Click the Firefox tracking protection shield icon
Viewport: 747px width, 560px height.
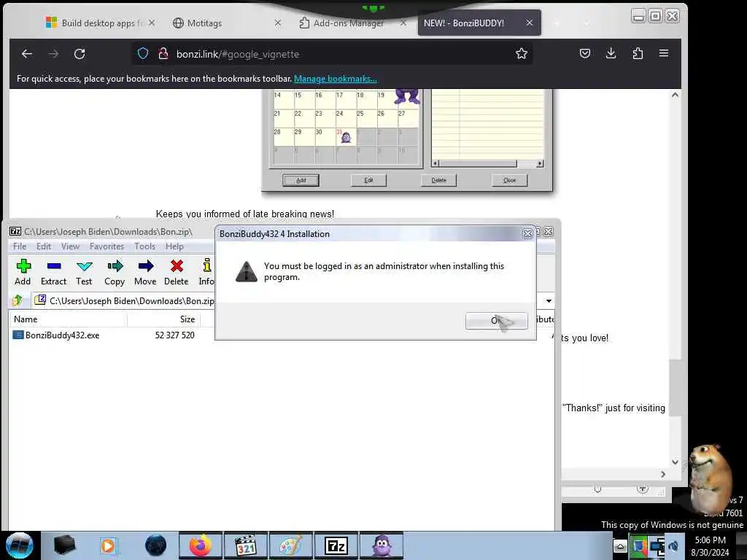(x=143, y=53)
